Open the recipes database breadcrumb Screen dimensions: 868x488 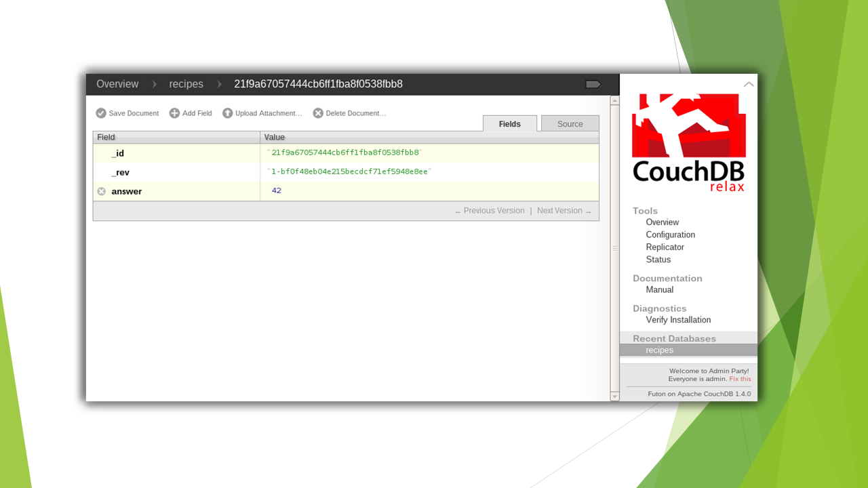(186, 84)
